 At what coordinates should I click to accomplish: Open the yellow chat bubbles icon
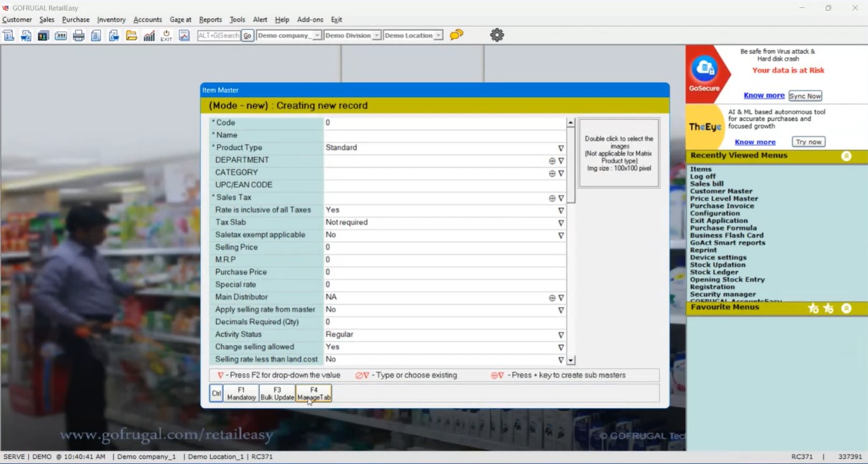tap(456, 35)
